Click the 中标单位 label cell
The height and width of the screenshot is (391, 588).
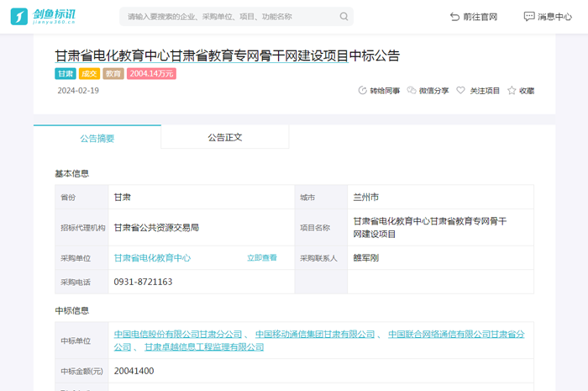click(81, 341)
